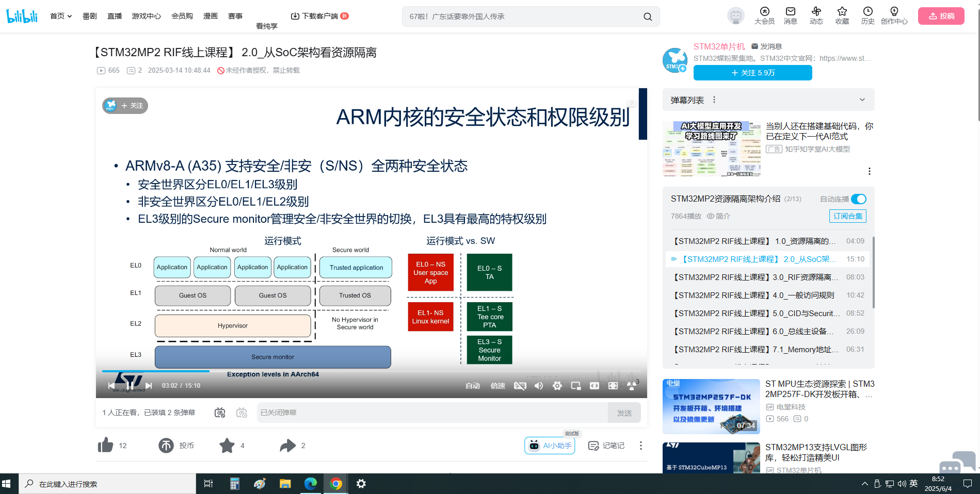Skip to the next video
This screenshot has height=494, width=980.
click(149, 386)
